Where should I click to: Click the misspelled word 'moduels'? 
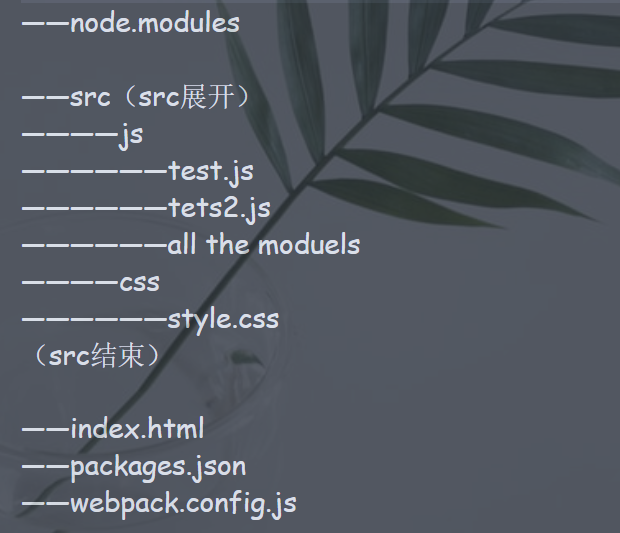pyautogui.click(x=309, y=245)
